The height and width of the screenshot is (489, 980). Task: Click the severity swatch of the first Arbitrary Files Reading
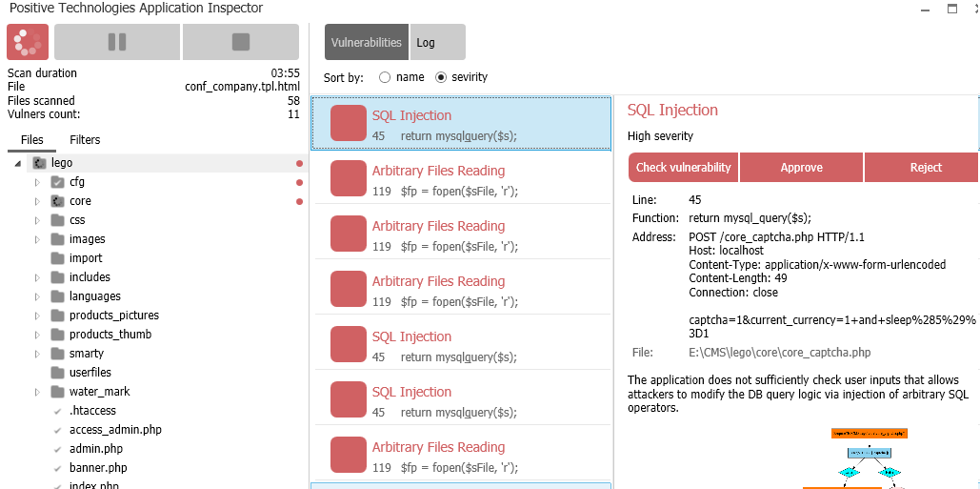pyautogui.click(x=349, y=178)
